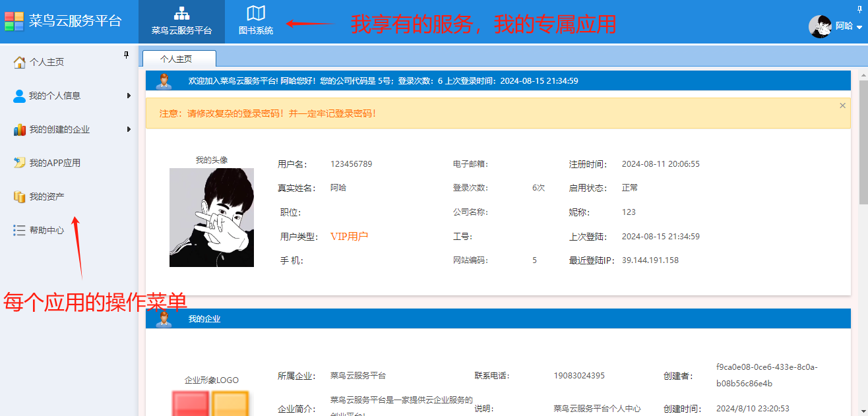Viewport: 868px width, 416px height.
Task: Click the VIP用户 user type text
Action: tap(349, 237)
